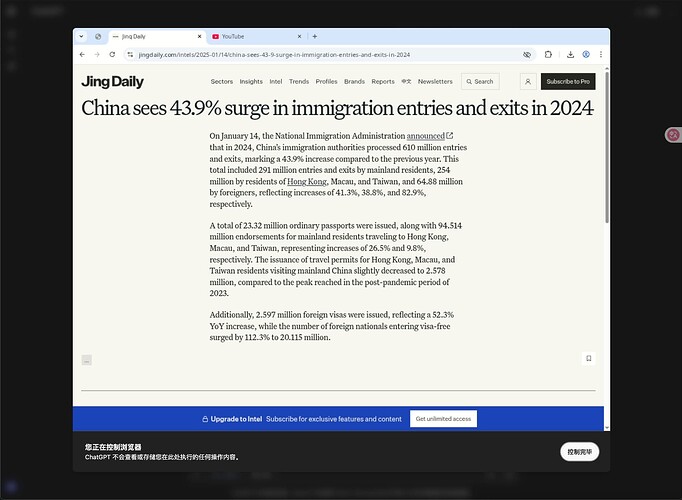682x500 pixels.
Task: Open the Hong Kong link in article
Action: (307, 182)
